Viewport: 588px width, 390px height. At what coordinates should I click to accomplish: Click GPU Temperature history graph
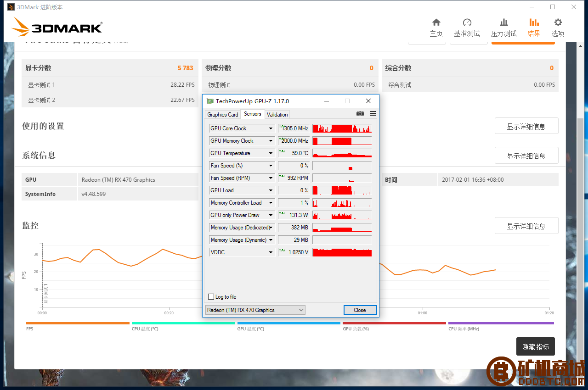[342, 153]
